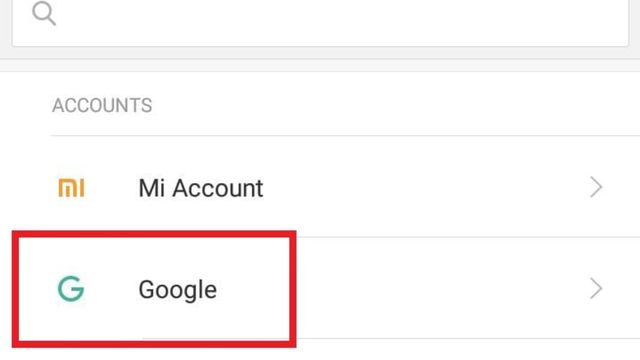Click the ACCOUNTS section header
This screenshot has width=640, height=360.
102,106
